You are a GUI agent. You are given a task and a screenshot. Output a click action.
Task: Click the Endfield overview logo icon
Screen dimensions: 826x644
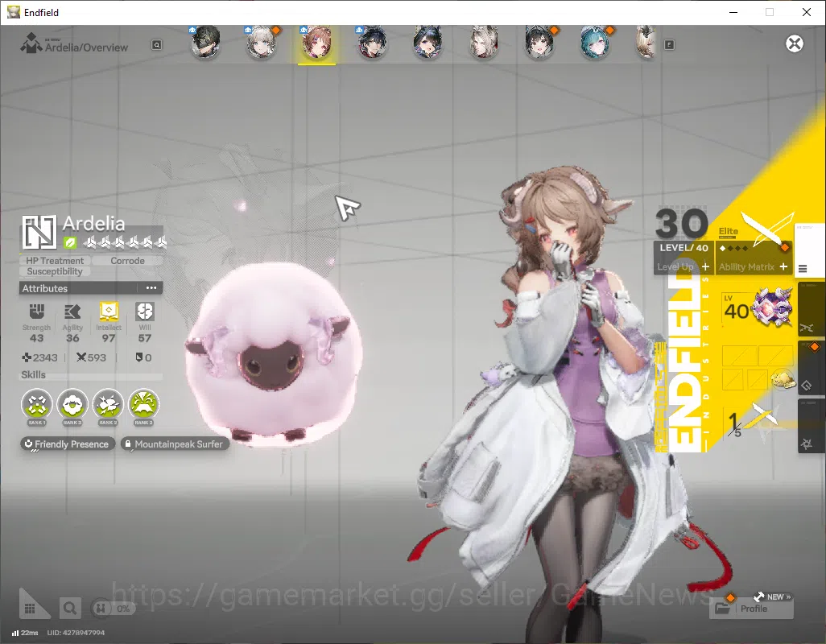[31, 43]
